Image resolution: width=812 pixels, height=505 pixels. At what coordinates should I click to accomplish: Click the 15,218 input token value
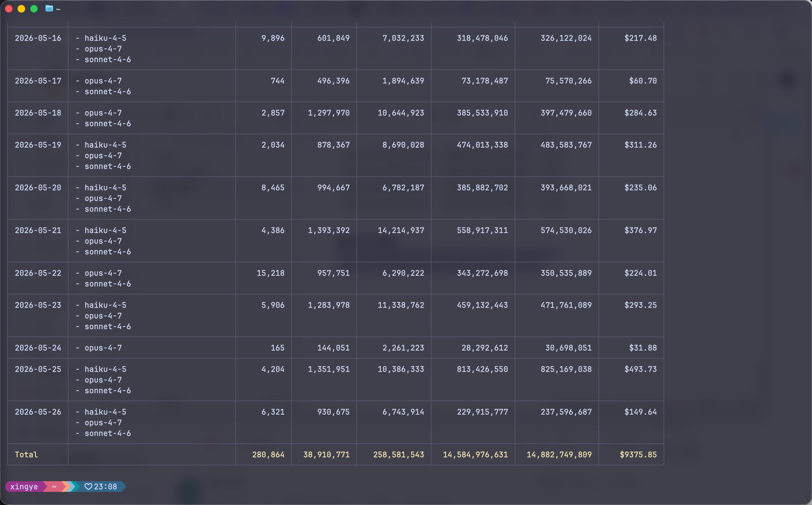click(x=271, y=273)
